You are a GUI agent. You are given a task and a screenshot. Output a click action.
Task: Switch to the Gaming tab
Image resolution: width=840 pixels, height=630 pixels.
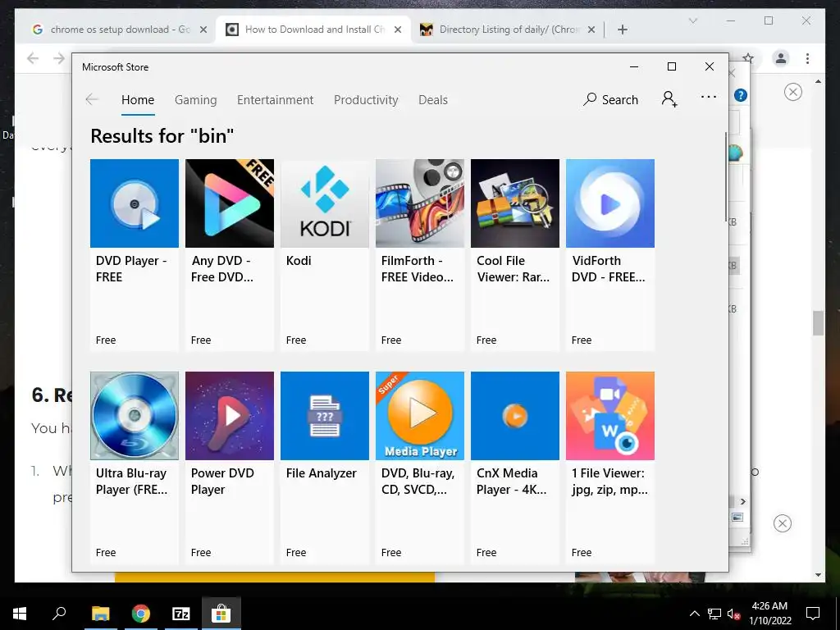[195, 100]
